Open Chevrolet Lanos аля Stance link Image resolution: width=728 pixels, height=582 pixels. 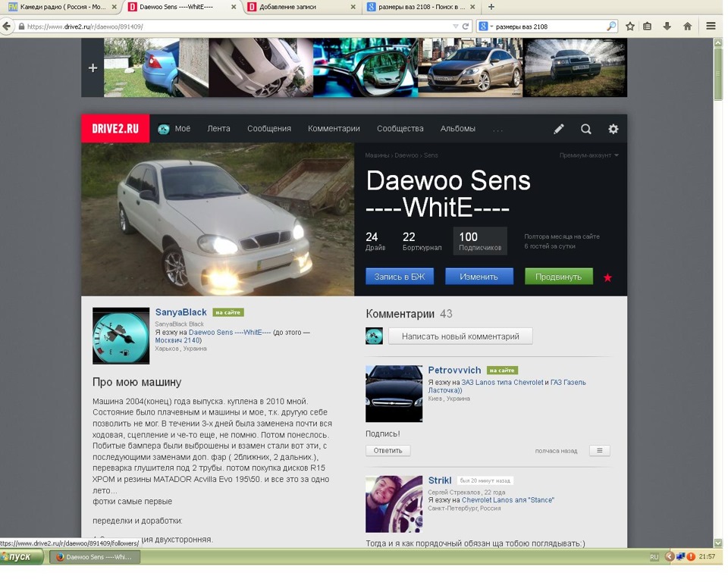pos(507,500)
